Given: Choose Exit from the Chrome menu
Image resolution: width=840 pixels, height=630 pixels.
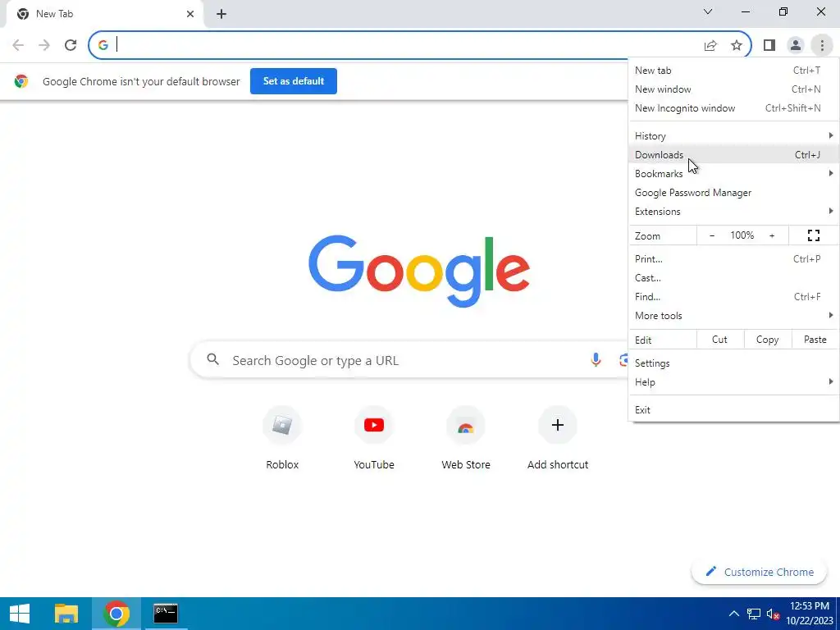Looking at the screenshot, I should (734, 410).
